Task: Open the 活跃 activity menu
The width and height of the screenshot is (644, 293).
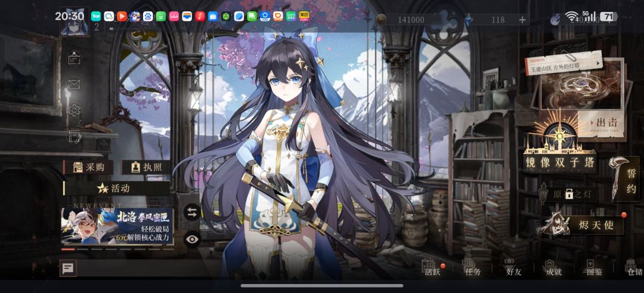Action: 432,267
